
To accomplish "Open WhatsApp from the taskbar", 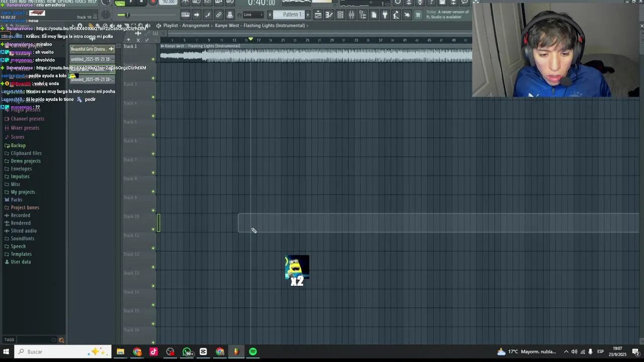I will click(x=187, y=352).
